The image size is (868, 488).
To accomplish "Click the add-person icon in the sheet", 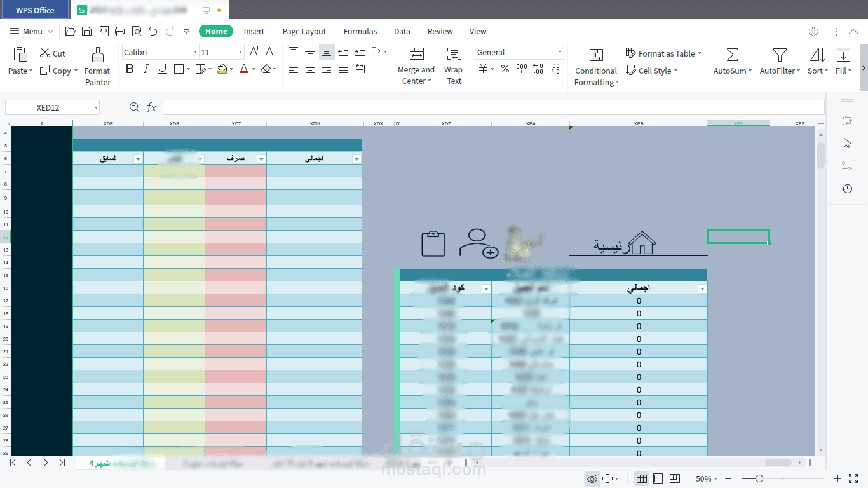I will tap(478, 243).
